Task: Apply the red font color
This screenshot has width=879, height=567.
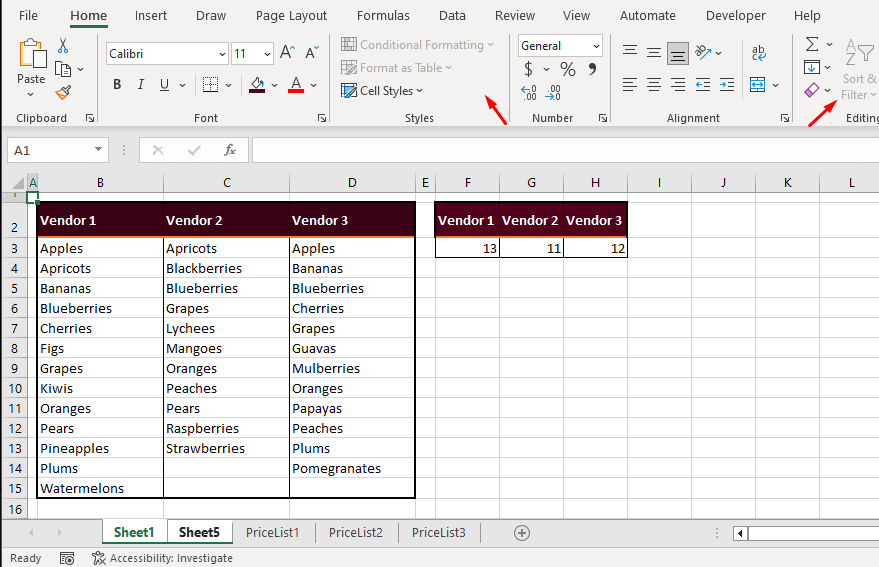Action: (x=296, y=85)
